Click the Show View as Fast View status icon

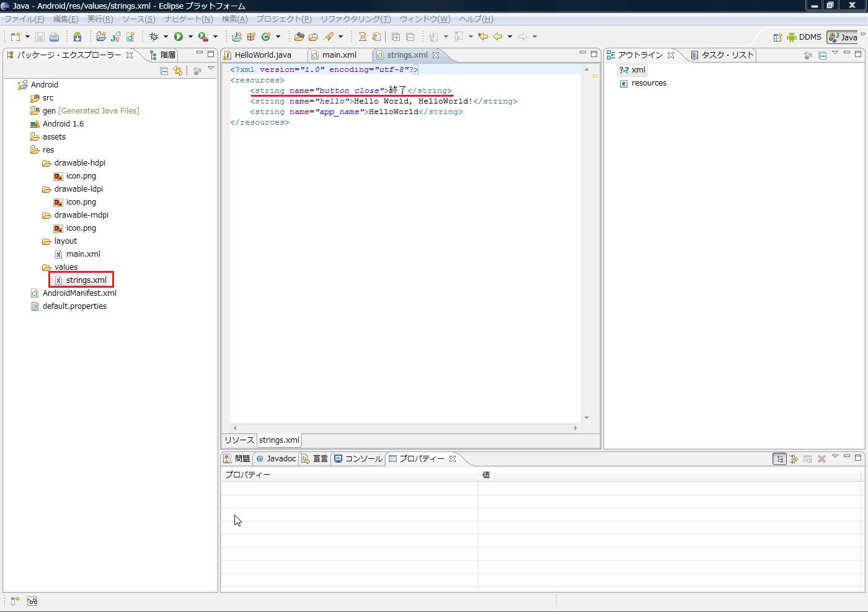[x=15, y=601]
